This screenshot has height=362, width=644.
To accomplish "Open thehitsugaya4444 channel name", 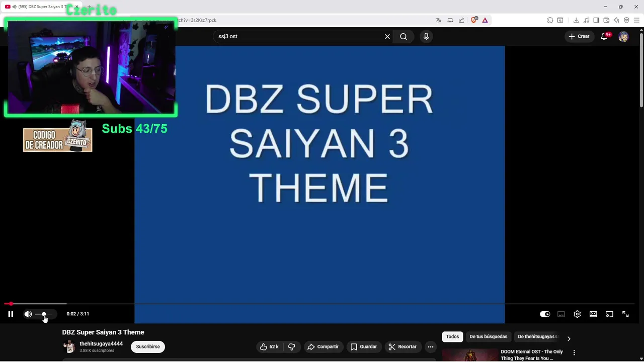I will click(101, 344).
